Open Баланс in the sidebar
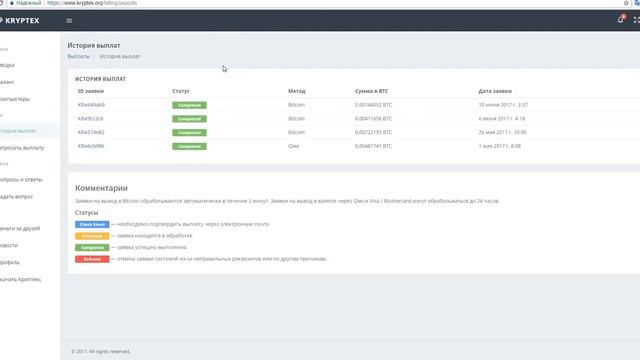The height and width of the screenshot is (360, 640). click(7, 82)
